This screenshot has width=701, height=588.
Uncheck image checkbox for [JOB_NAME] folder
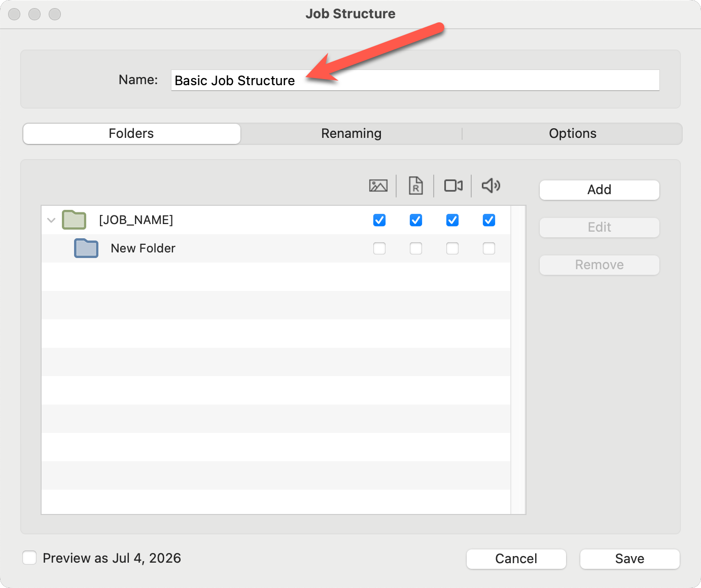coord(379,220)
